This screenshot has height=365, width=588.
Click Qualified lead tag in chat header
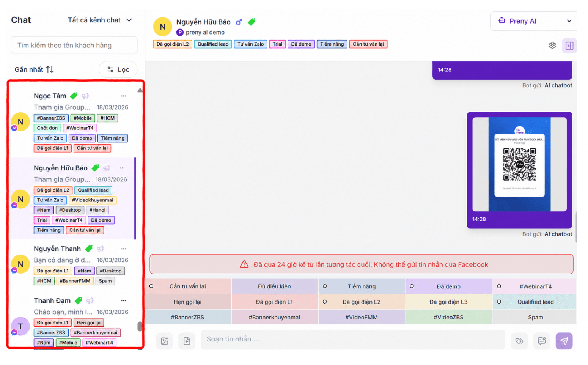click(x=213, y=44)
